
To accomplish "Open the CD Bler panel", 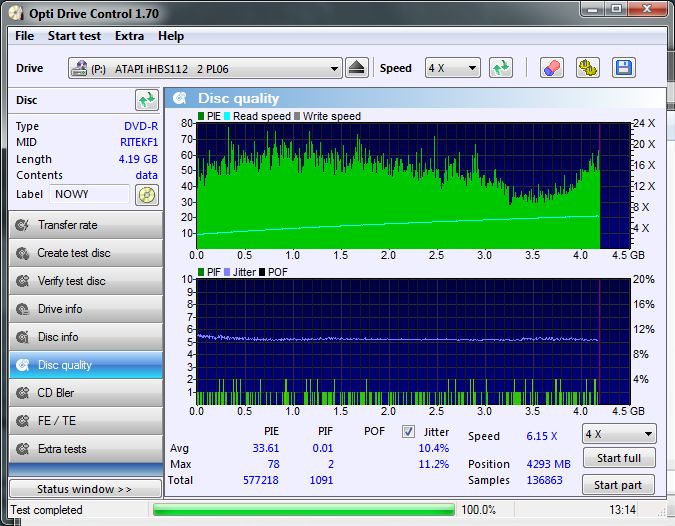I will [86, 393].
